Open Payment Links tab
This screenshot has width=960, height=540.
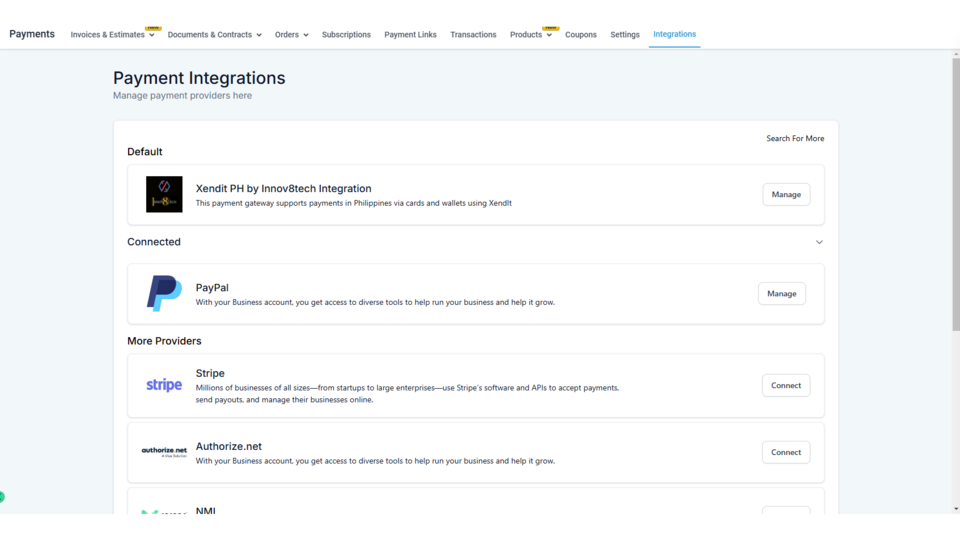coord(410,35)
